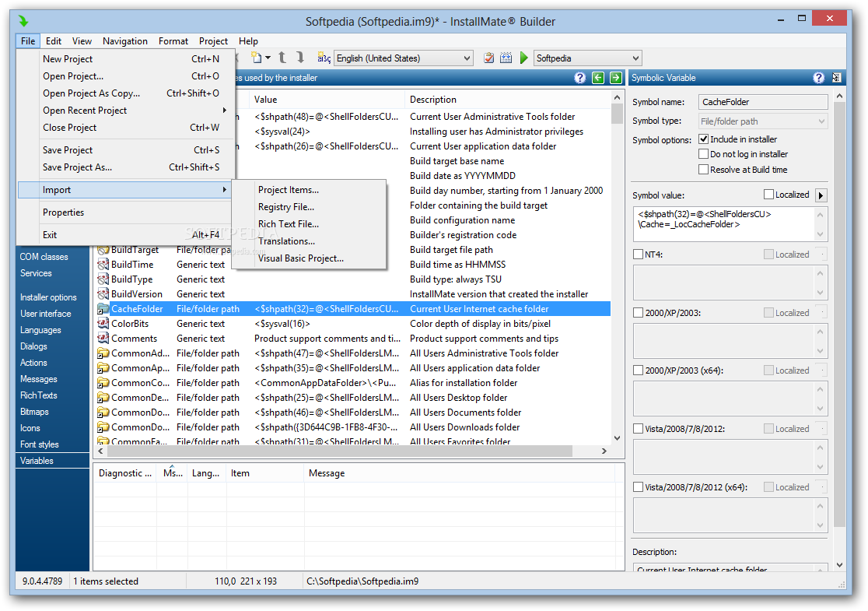
Task: Open the Symbol type dropdown
Action: [763, 121]
